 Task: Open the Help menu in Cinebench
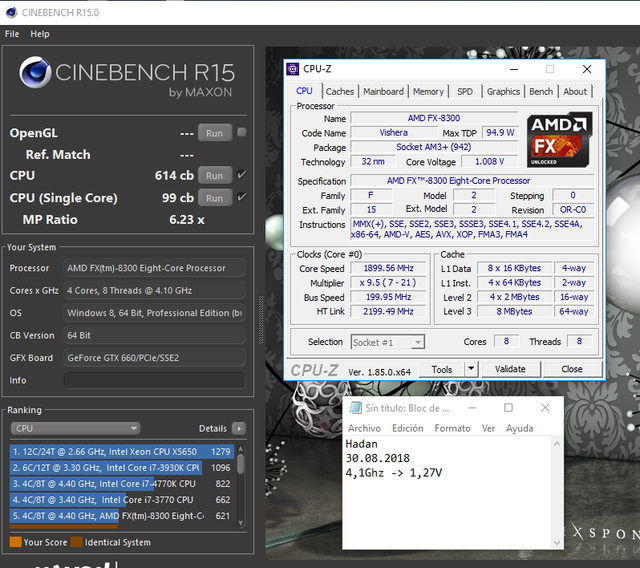point(40,34)
